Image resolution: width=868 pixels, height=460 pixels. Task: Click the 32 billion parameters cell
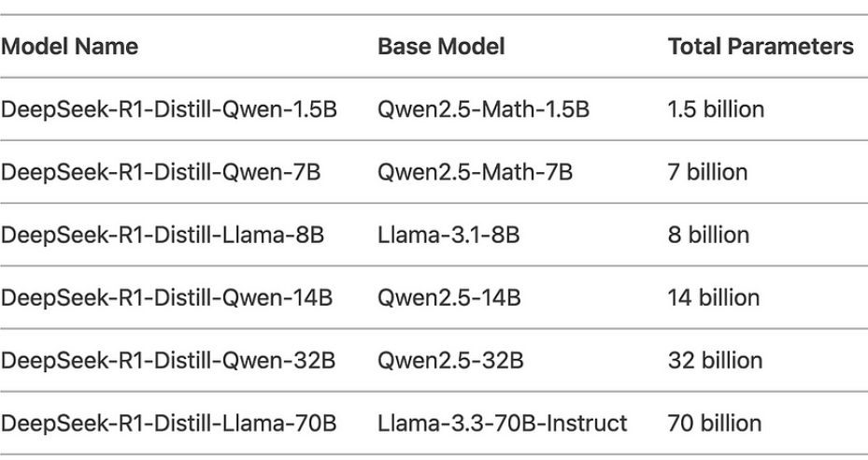(x=715, y=360)
